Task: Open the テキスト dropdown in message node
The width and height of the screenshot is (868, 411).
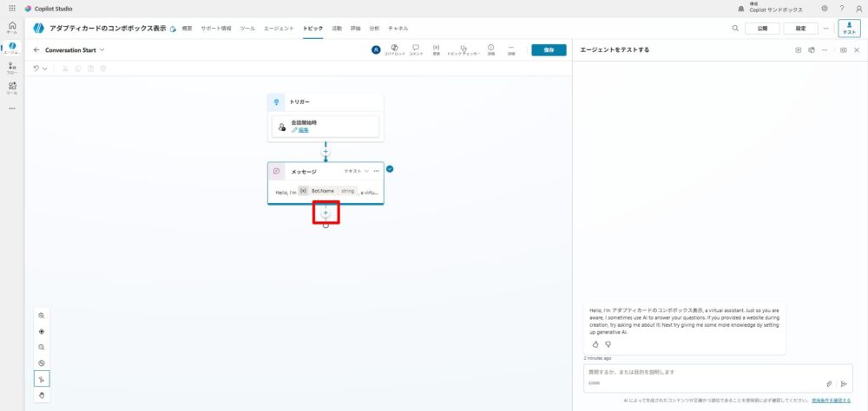Action: point(357,171)
